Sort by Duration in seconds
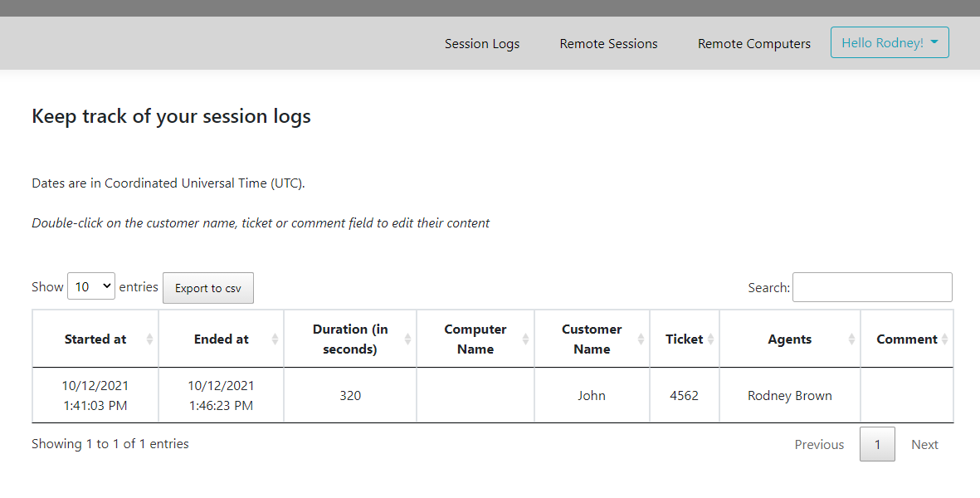The image size is (980, 498). [349, 339]
